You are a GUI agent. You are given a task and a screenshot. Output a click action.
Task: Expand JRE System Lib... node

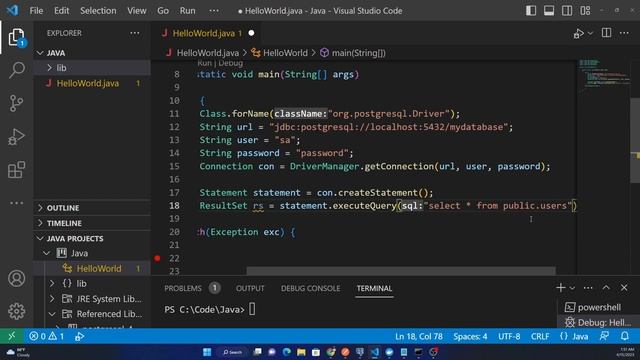tap(92, 299)
